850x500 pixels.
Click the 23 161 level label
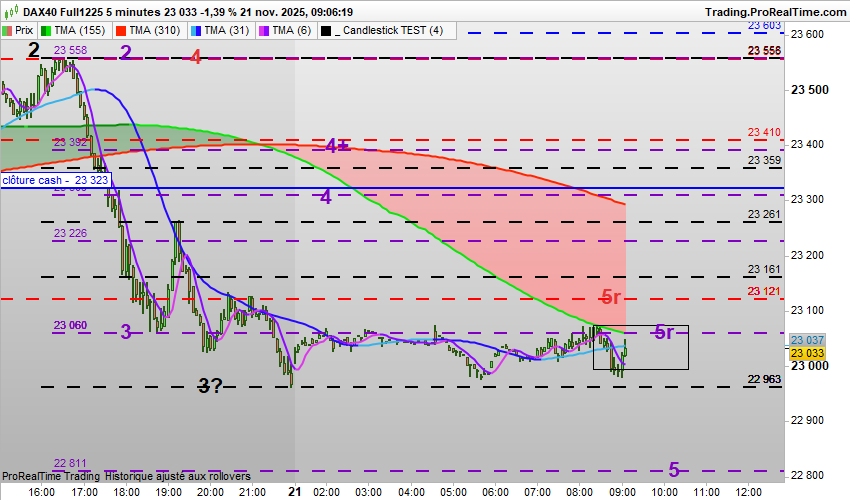coord(764,269)
